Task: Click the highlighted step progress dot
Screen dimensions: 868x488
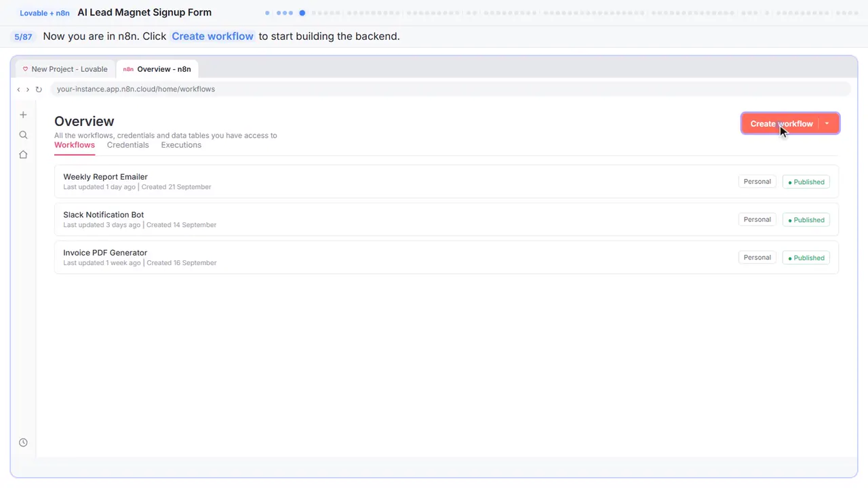Action: point(302,13)
